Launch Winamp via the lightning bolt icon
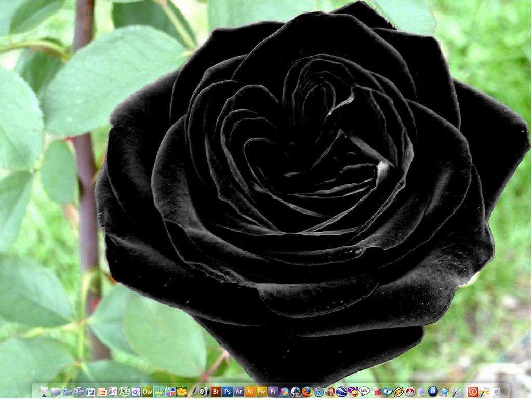The height and width of the screenshot is (399, 532). tap(397, 391)
